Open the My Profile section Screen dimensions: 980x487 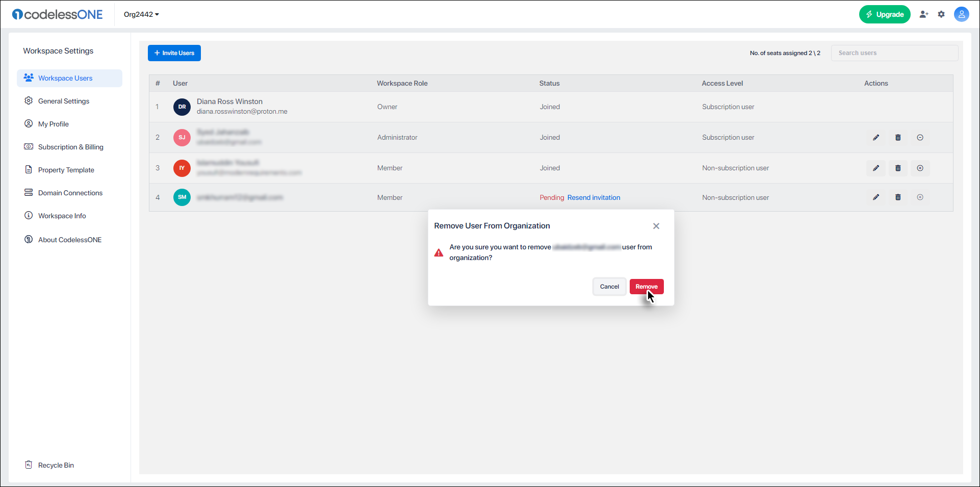pyautogui.click(x=53, y=123)
